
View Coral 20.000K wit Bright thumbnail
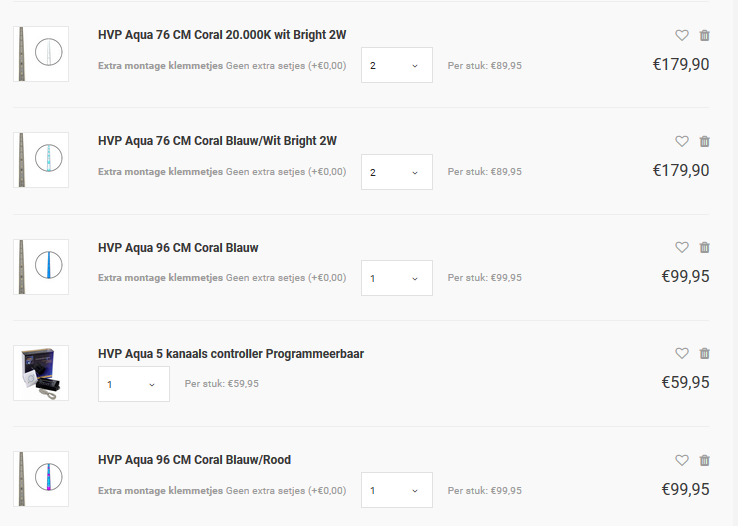tap(41, 54)
